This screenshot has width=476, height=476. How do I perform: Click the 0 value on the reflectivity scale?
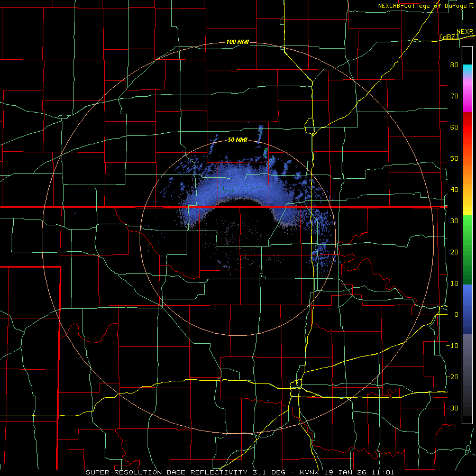tap(456, 315)
